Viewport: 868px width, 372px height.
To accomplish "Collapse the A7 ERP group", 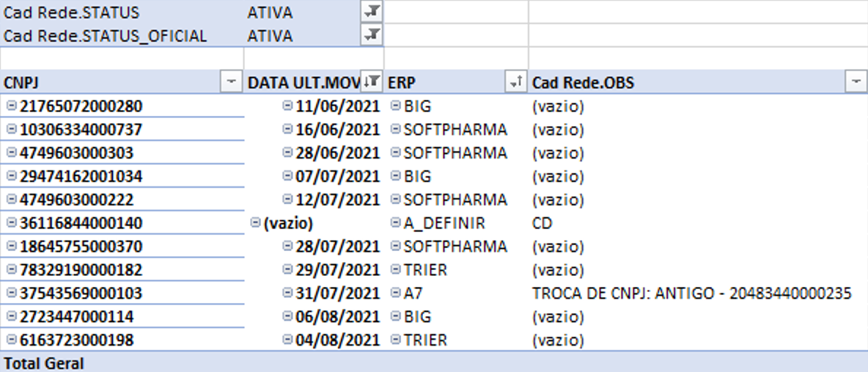I will click(396, 293).
